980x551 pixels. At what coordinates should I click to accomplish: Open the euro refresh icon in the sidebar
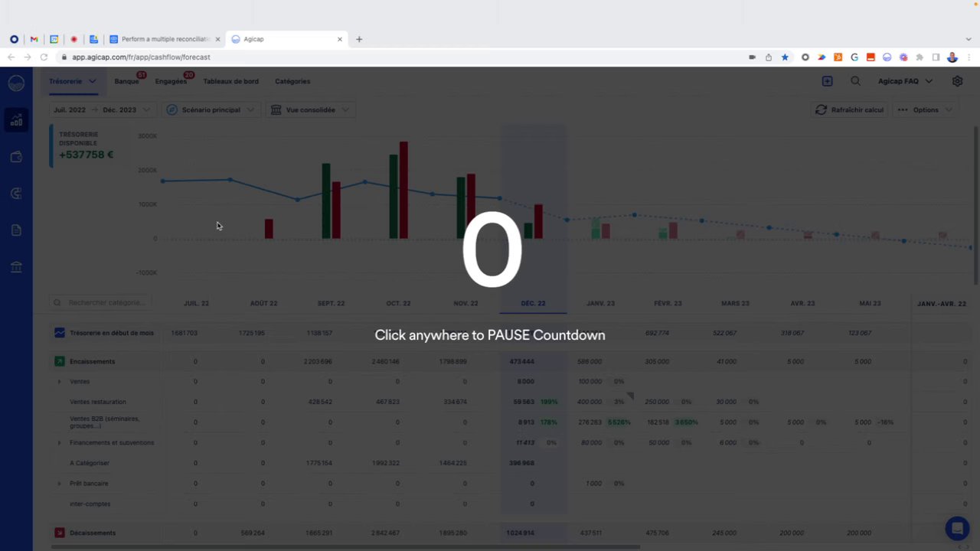click(x=16, y=194)
